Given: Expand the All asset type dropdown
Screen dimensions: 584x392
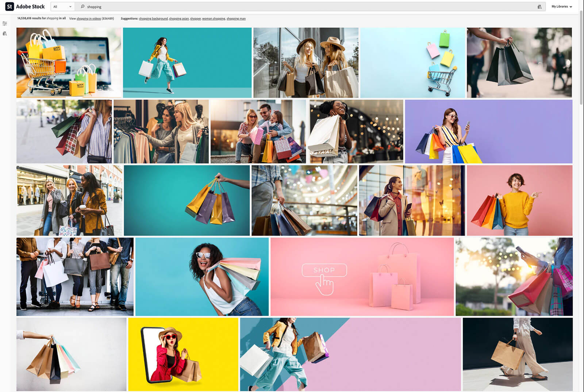Looking at the screenshot, I should 62,7.
